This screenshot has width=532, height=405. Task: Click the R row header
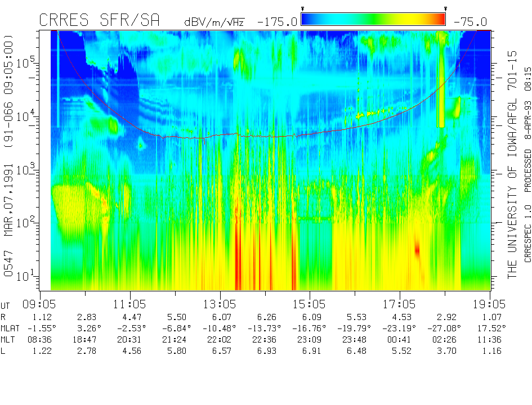pos(3,317)
